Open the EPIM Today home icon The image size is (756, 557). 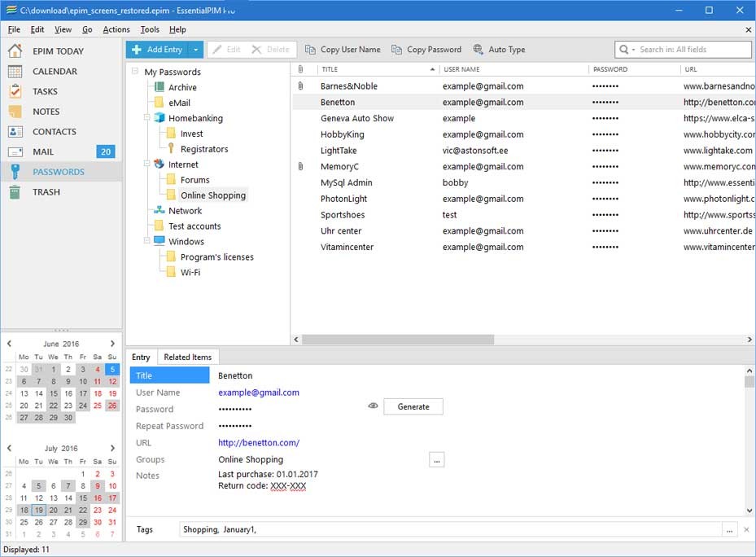(15, 51)
